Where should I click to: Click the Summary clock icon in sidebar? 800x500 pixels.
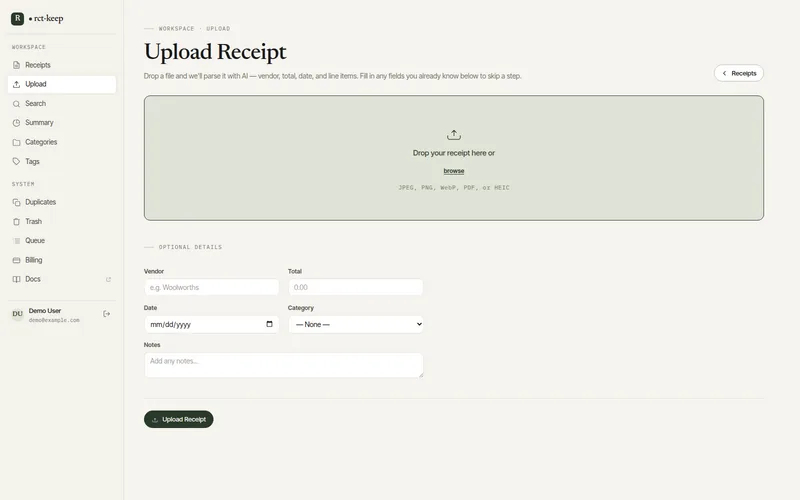(x=16, y=123)
